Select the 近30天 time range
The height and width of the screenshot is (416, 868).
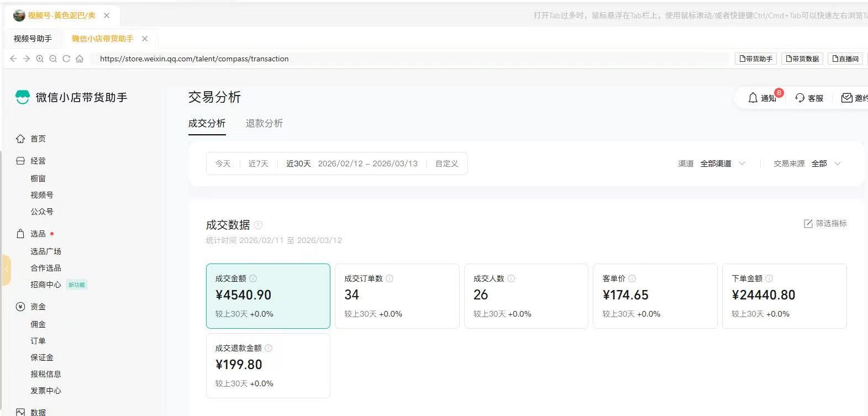pyautogui.click(x=298, y=164)
